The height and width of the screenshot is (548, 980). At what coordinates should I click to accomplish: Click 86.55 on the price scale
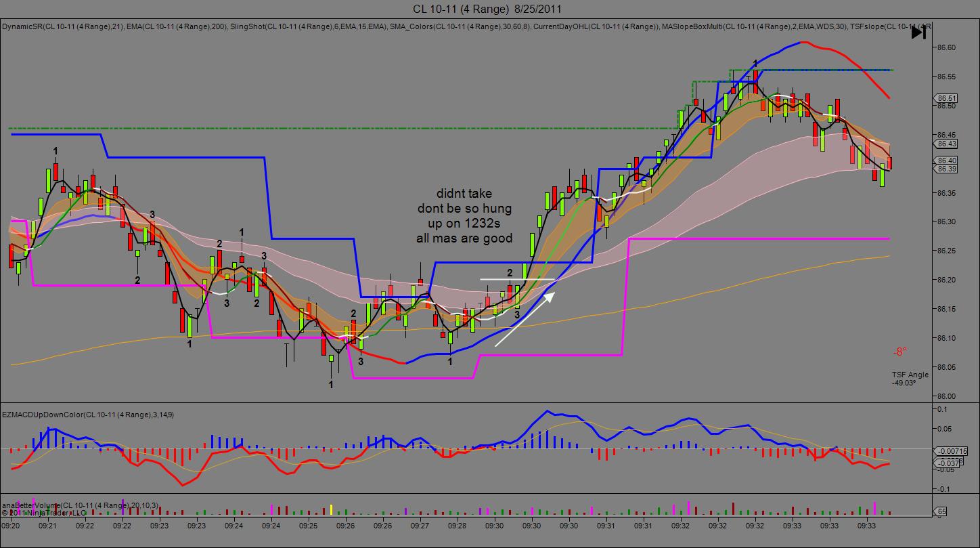pos(946,77)
